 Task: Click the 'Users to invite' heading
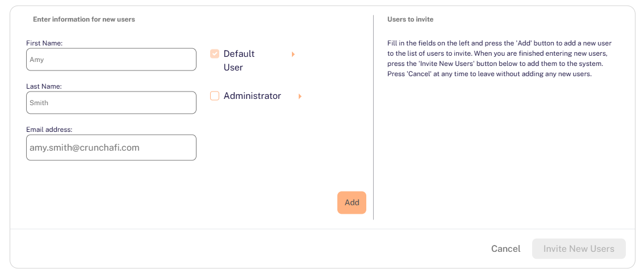[x=410, y=19]
